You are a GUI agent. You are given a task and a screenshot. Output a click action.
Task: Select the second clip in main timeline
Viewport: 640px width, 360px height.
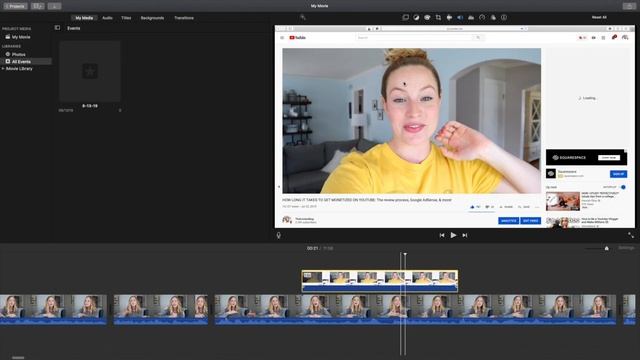[161, 310]
